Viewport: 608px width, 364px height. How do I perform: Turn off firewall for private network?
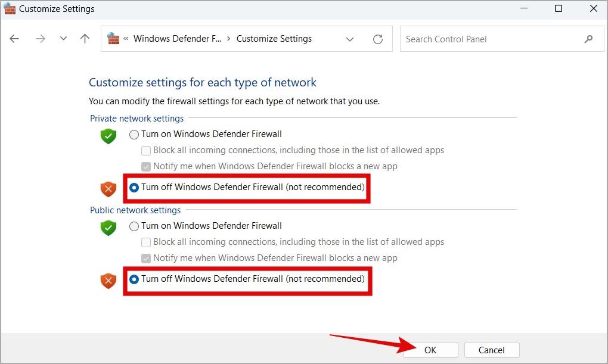point(134,188)
